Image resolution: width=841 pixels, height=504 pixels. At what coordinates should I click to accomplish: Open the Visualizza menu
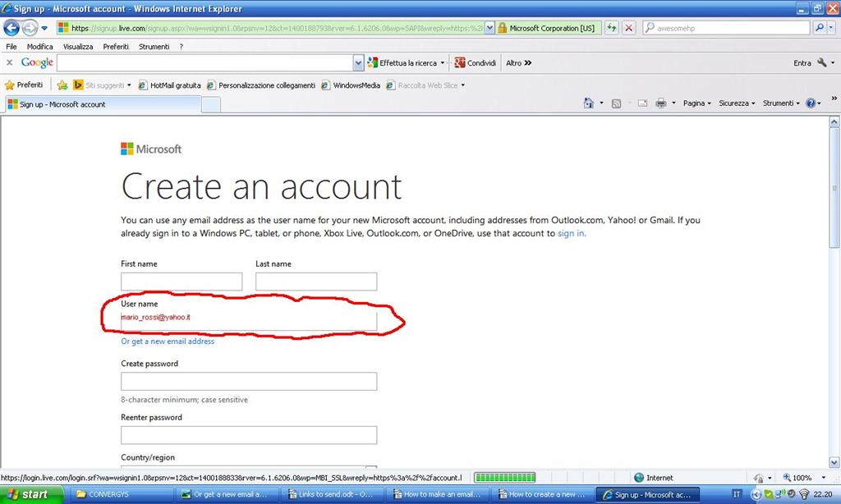coord(78,47)
